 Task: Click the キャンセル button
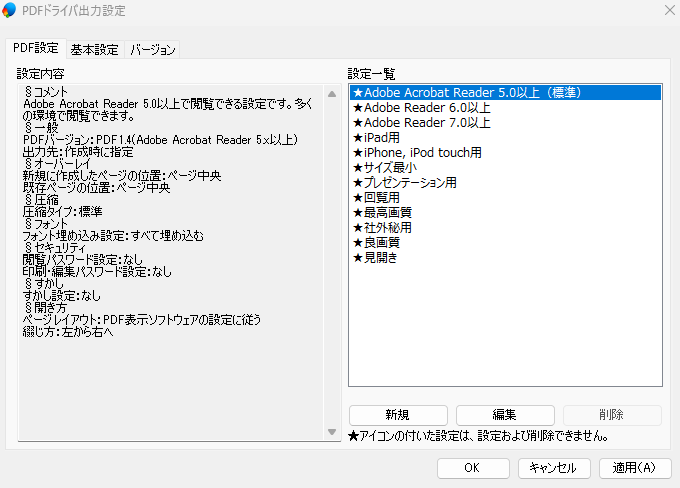(553, 467)
